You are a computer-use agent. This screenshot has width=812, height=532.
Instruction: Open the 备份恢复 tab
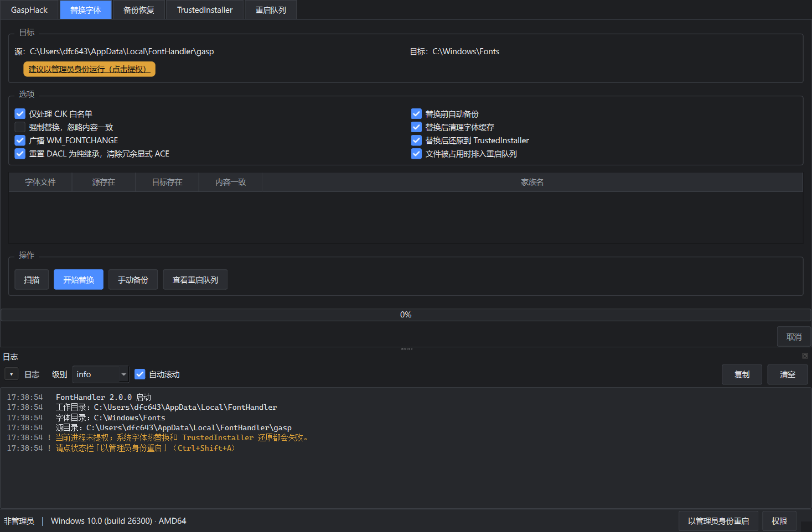[139, 10]
